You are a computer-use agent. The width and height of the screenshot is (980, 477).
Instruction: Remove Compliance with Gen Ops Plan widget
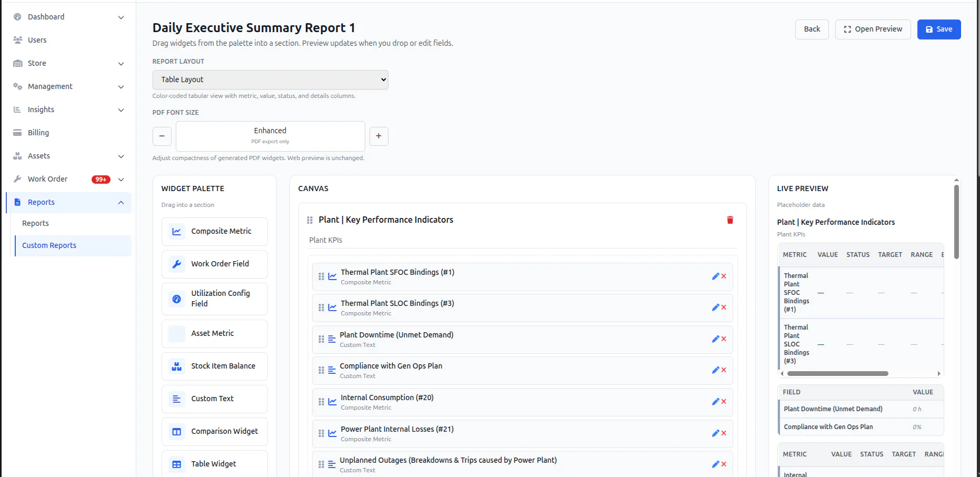tap(724, 370)
